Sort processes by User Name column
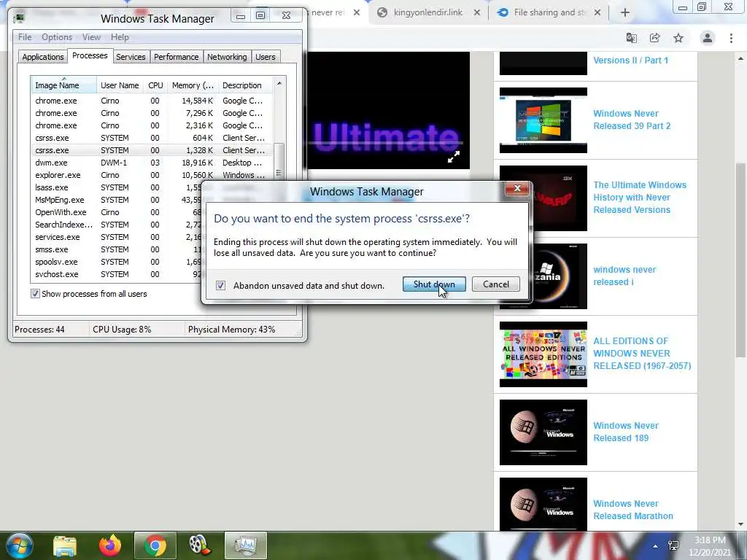 [x=120, y=85]
